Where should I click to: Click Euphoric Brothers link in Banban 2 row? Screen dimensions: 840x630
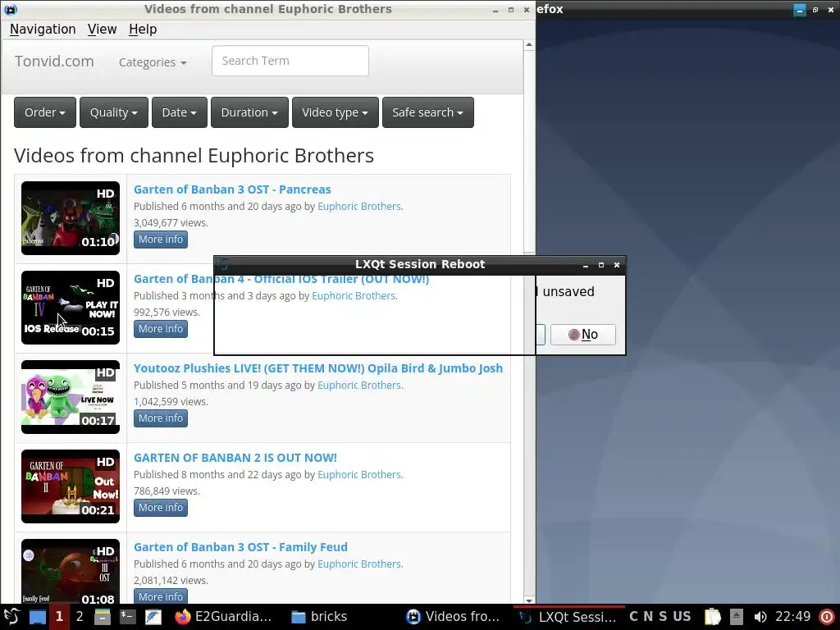click(x=359, y=475)
